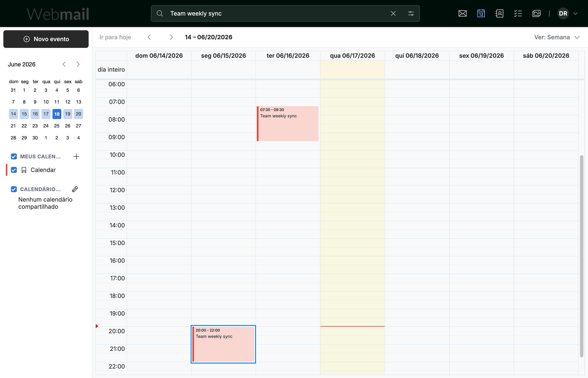588x378 pixels.
Task: Select day 25 in mini calendar
Action: coord(57,126)
